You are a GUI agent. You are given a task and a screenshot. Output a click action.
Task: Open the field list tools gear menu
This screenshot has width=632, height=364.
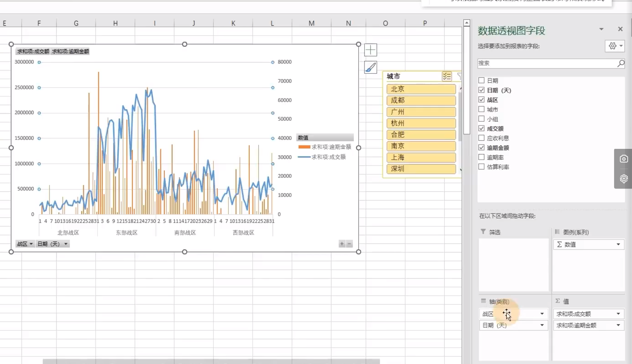615,46
